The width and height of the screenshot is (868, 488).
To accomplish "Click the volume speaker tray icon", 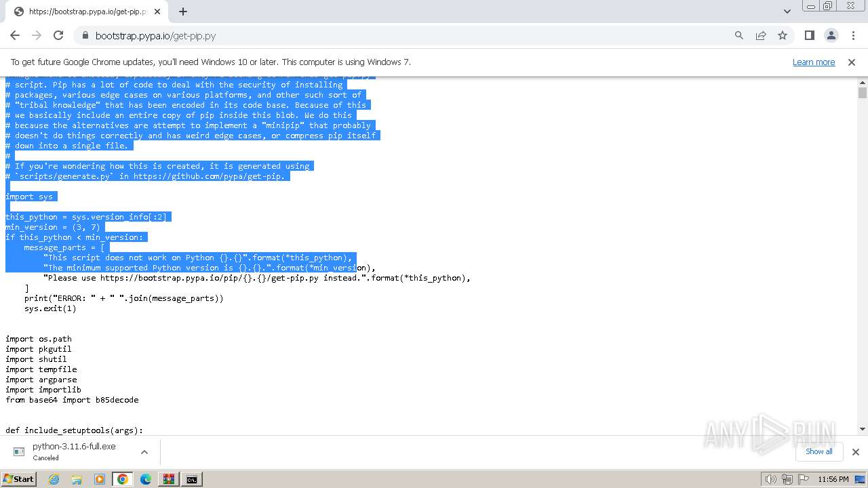I will tap(771, 479).
